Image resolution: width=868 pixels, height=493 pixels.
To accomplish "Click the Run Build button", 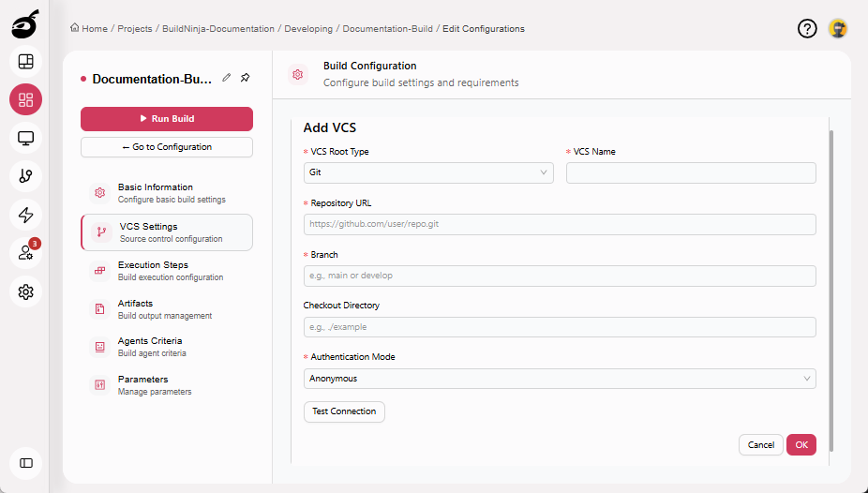I will (x=167, y=118).
